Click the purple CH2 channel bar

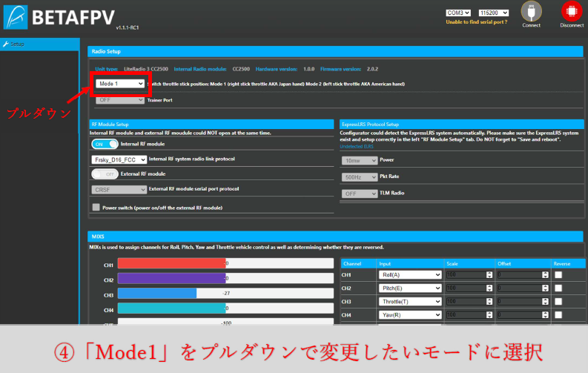172,278
